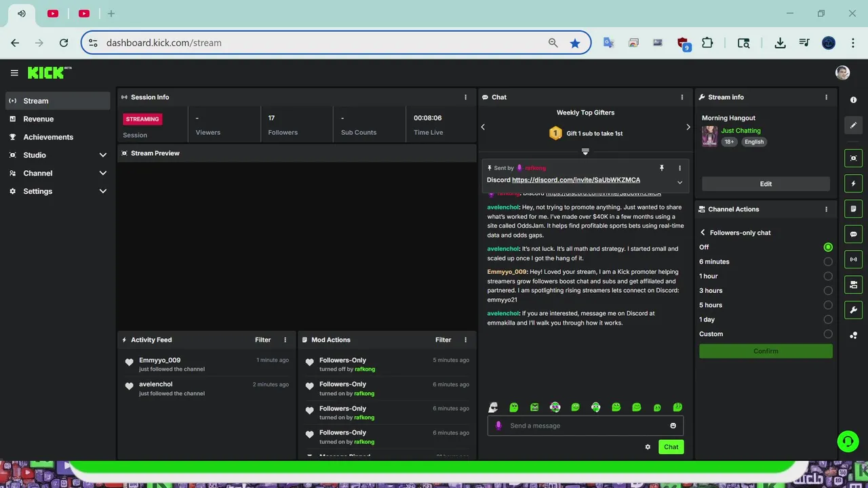Screen dimensions: 868x488
Task: Open Session Info three-dot options
Action: [465, 98]
